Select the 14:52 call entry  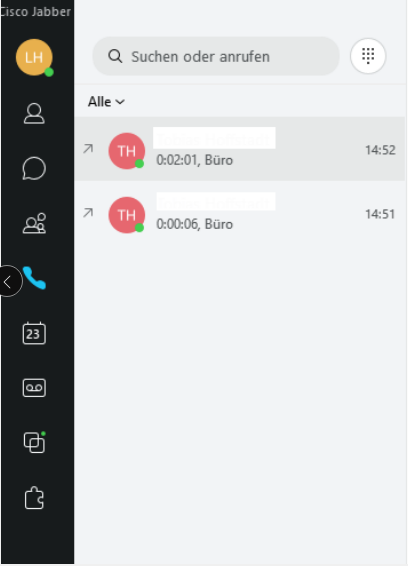(x=240, y=149)
